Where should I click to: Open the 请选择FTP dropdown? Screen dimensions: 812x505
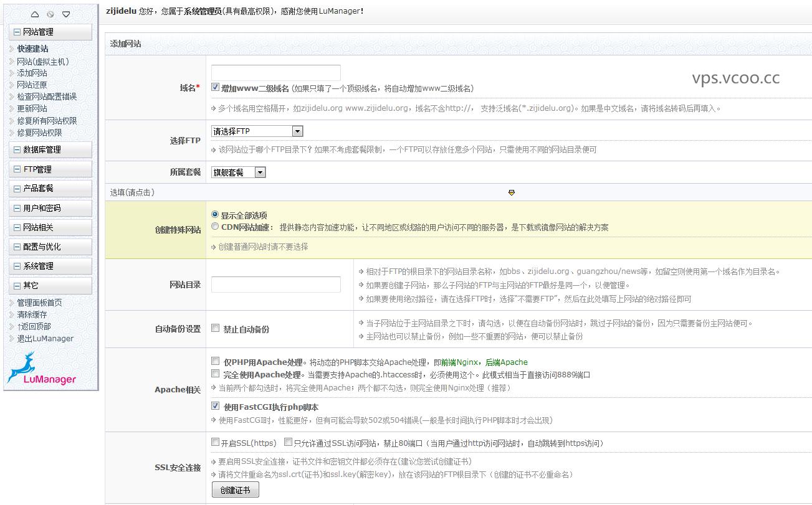(297, 131)
